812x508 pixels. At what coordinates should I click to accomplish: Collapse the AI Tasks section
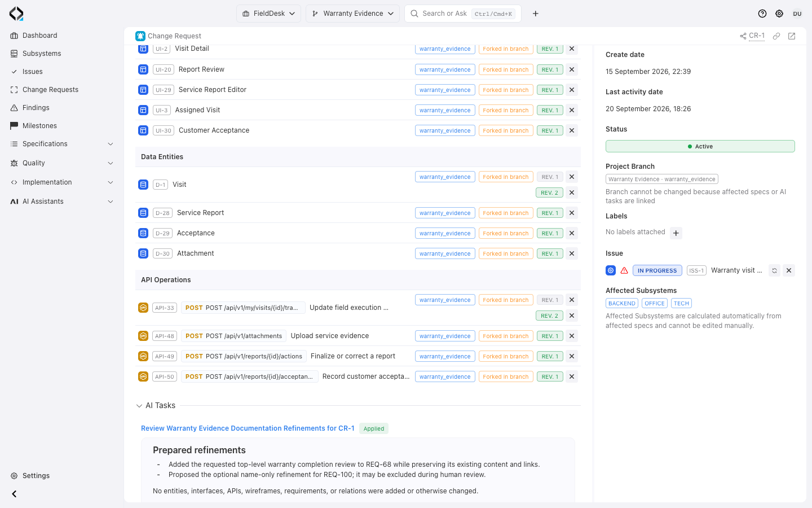point(139,406)
